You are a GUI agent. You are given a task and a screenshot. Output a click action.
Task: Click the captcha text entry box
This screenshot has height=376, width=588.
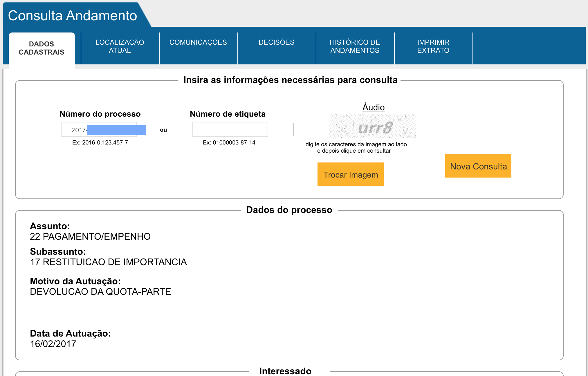point(309,129)
